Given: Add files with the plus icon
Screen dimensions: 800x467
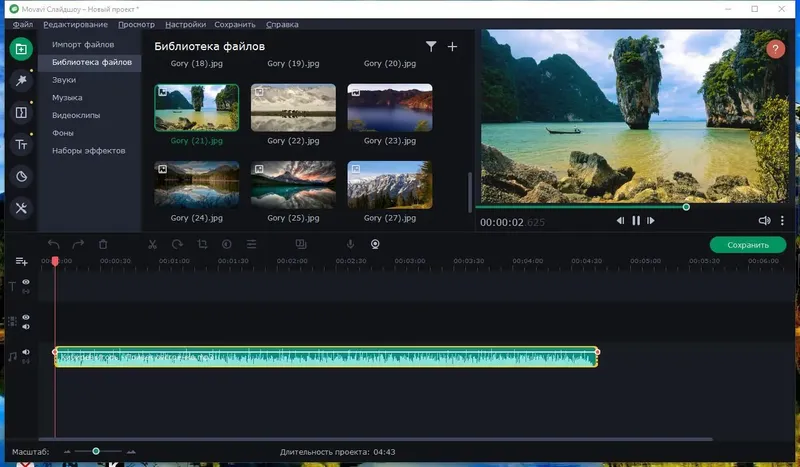Looking at the screenshot, I should coord(452,46).
